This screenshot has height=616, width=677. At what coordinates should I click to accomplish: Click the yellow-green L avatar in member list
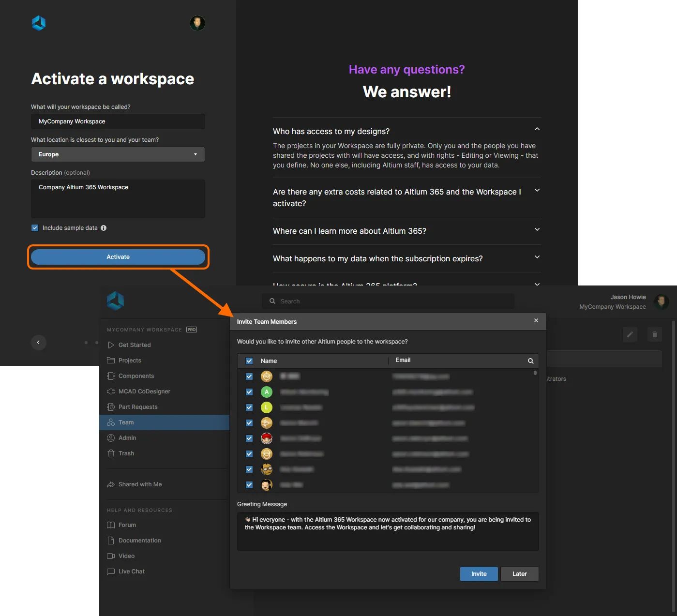point(267,407)
